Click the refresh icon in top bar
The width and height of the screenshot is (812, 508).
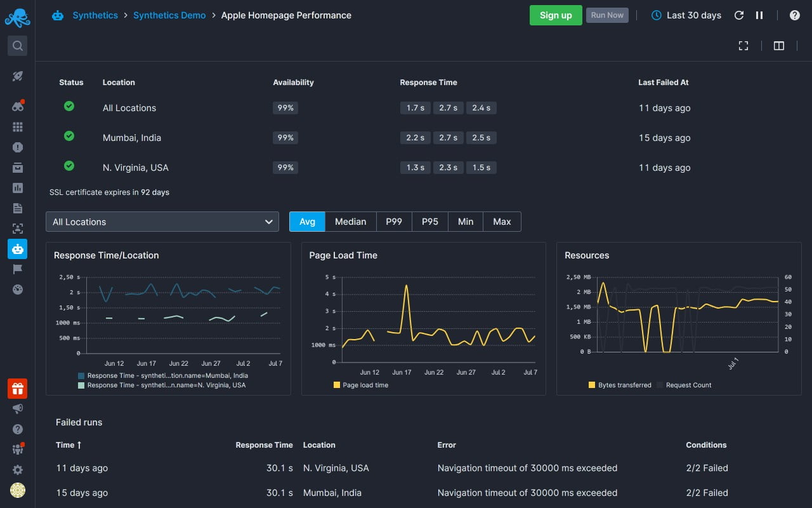[x=738, y=15]
